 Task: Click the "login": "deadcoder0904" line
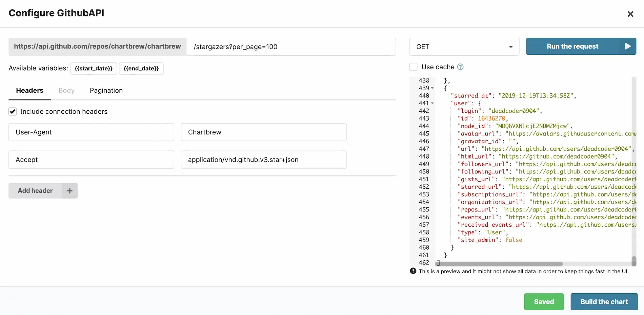(500, 111)
